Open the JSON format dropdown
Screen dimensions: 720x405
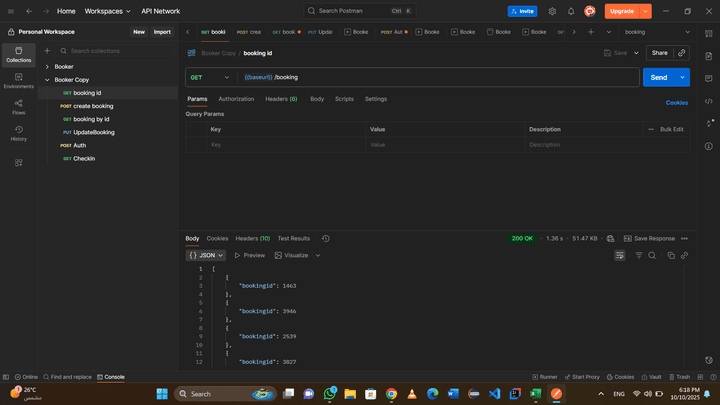pyautogui.click(x=206, y=255)
